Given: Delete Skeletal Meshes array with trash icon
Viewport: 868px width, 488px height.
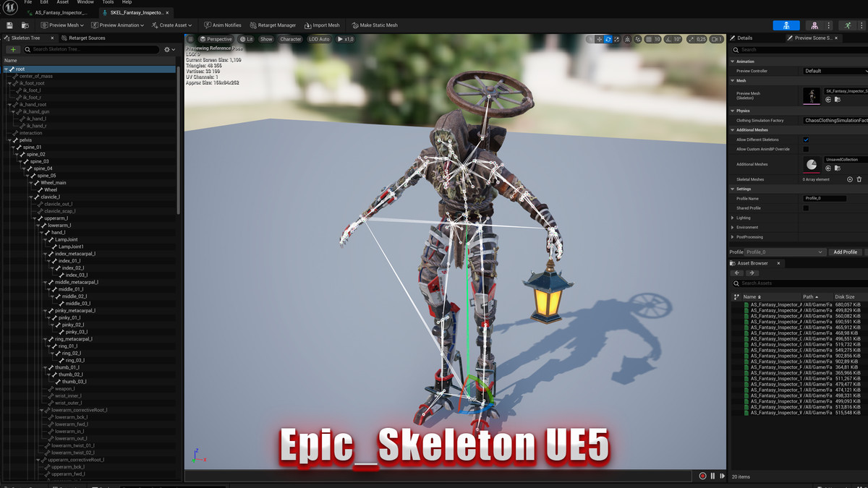Looking at the screenshot, I should (x=859, y=179).
